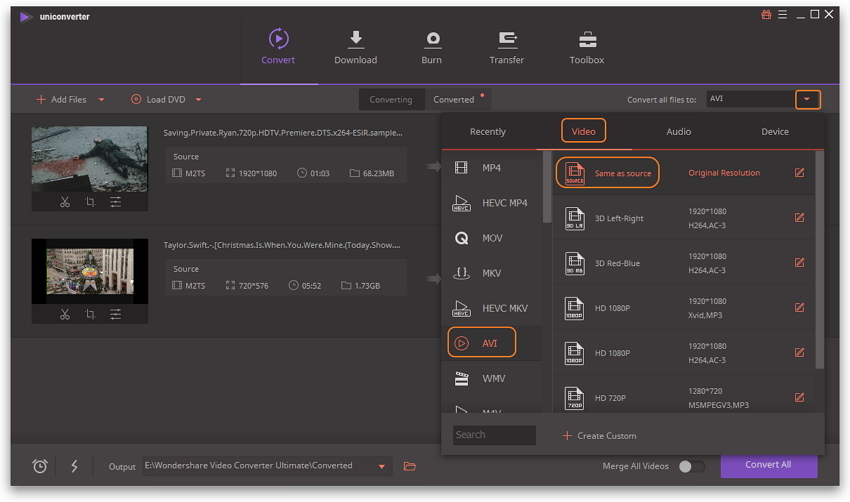Toggle Merge All Videos switch
Screen dimensions: 850x502
(691, 467)
